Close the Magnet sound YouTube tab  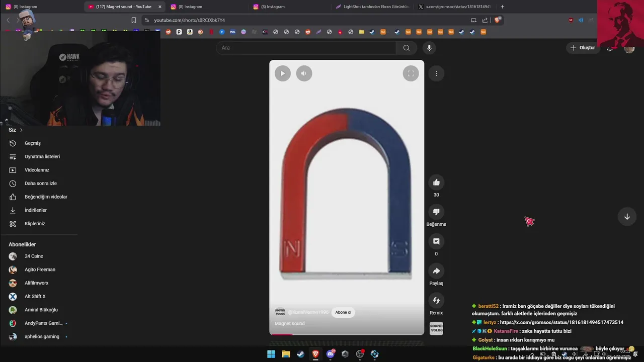[x=160, y=7]
